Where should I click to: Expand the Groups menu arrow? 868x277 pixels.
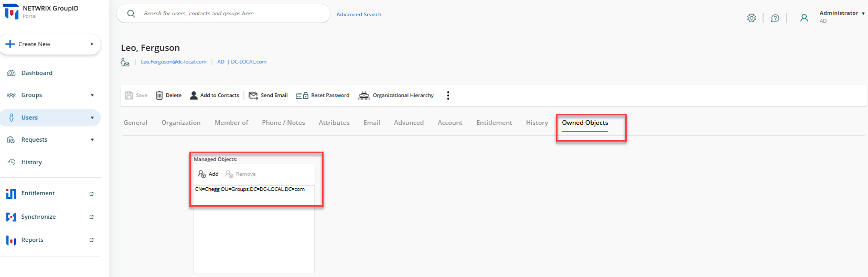(x=92, y=95)
